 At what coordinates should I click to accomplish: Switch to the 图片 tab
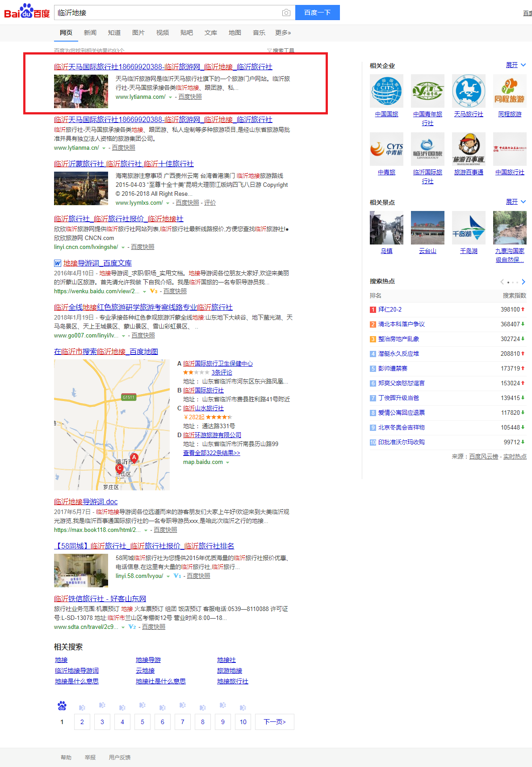[x=138, y=33]
